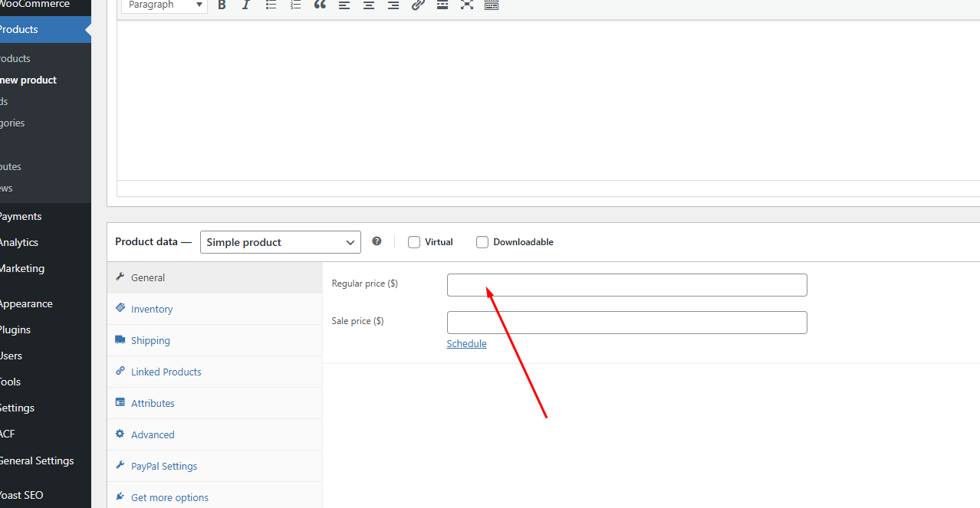
Task: Expand the Simple product type dropdown
Action: (x=280, y=242)
